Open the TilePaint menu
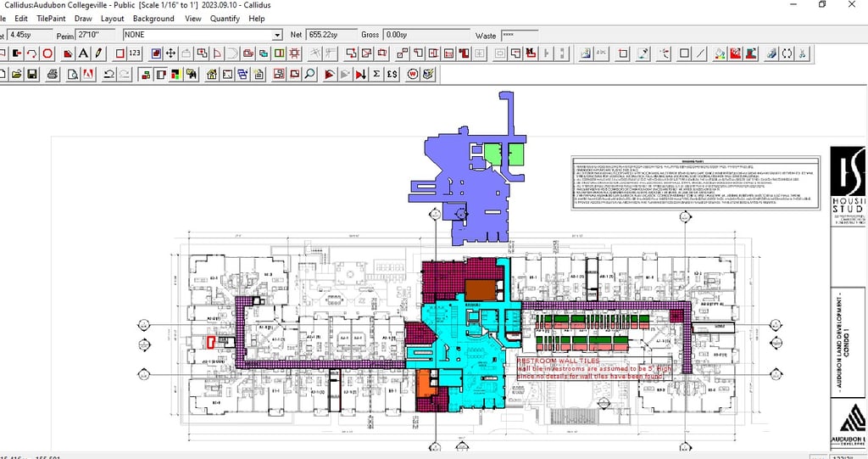Viewport: 868px width, 459px height. [51, 19]
